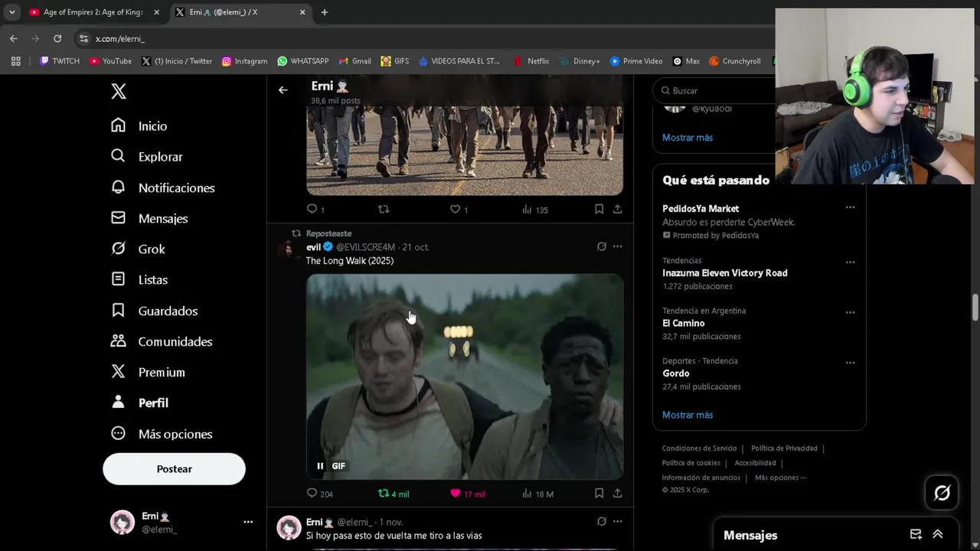Open options for Inazuma Eleven trend
The image size is (980, 551).
coord(850,262)
